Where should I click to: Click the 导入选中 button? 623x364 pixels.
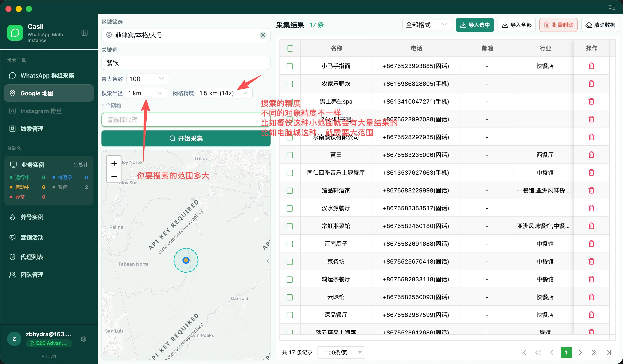pyautogui.click(x=474, y=25)
